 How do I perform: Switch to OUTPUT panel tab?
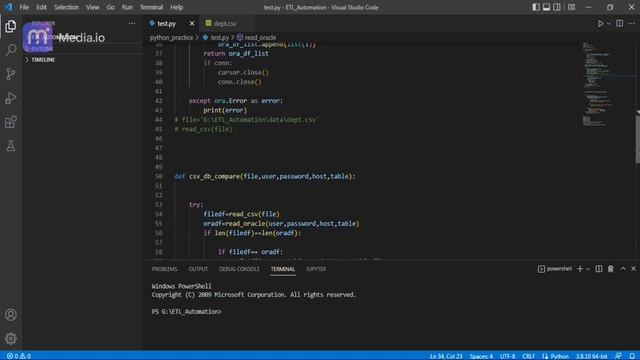click(198, 269)
